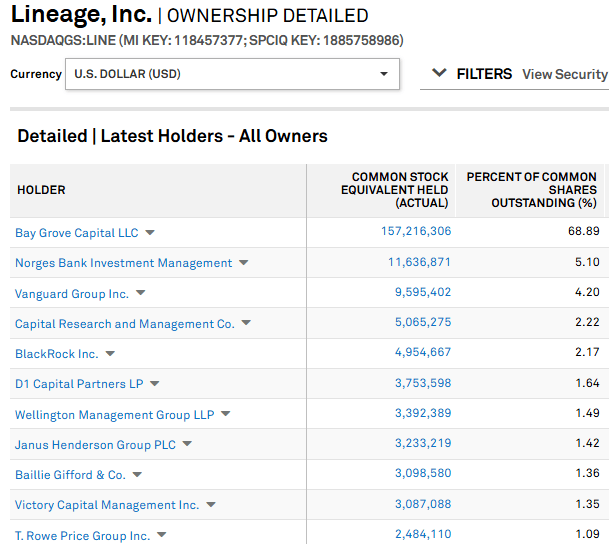Expand the Filters panel
Screen dimensions: 609x544
[x=471, y=74]
